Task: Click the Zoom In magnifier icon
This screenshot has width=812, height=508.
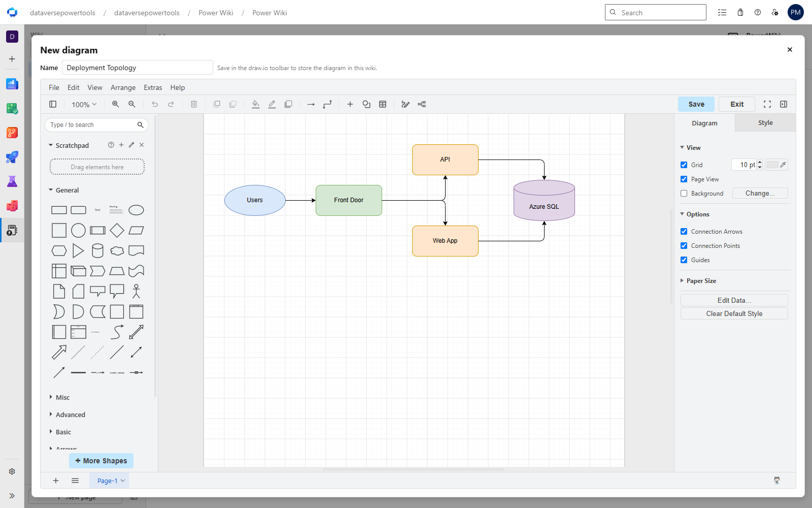Action: [116, 104]
